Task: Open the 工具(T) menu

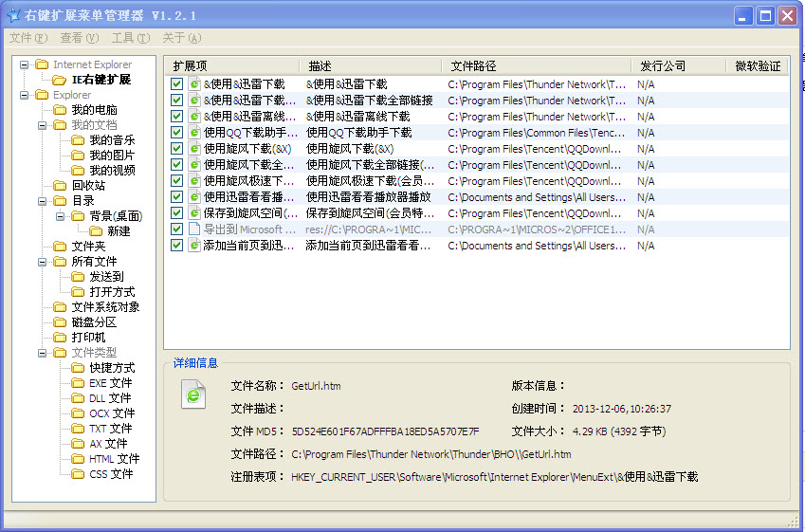Action: tap(131, 38)
